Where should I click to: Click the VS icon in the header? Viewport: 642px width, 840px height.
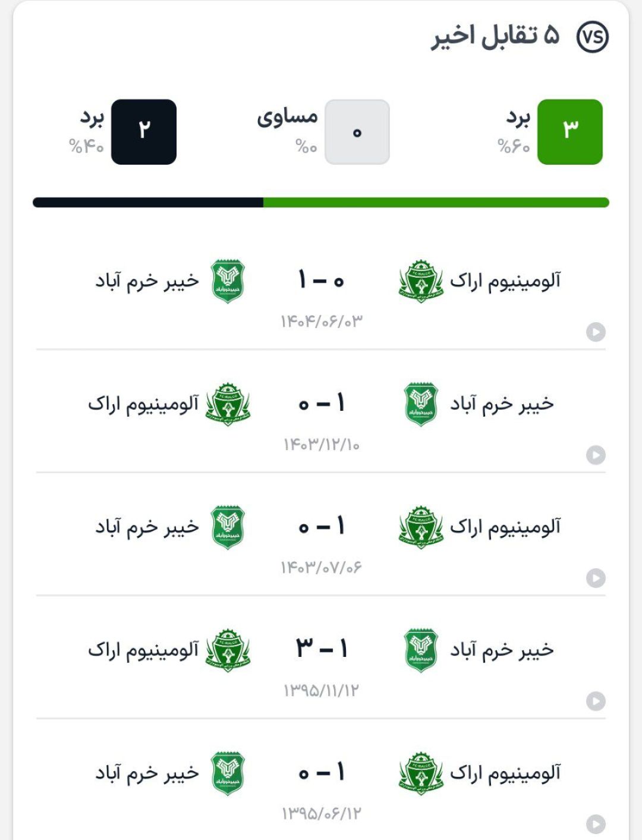[593, 37]
